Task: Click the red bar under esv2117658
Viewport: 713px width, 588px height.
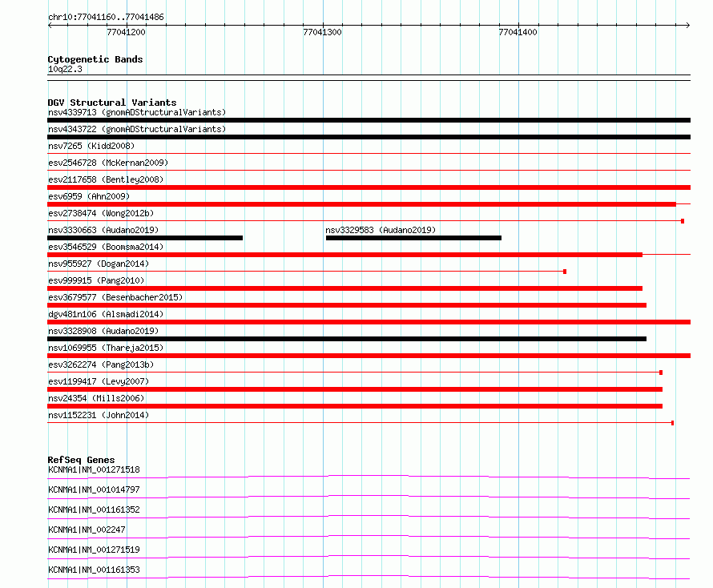Action: tap(369, 187)
